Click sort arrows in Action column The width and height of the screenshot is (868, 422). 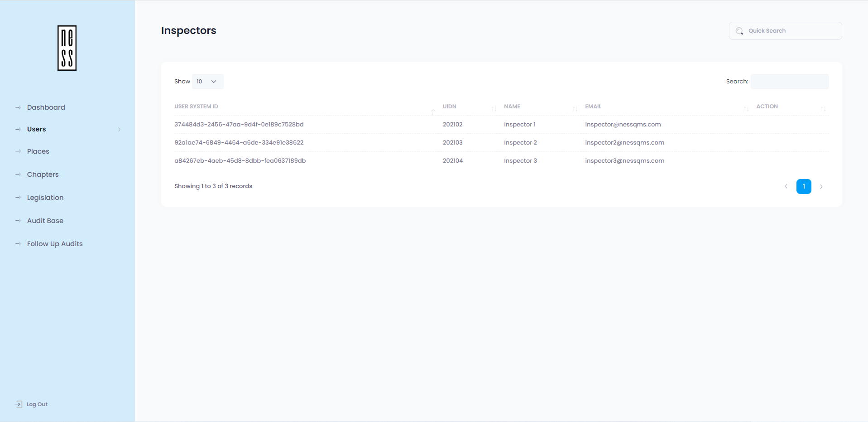823,109
